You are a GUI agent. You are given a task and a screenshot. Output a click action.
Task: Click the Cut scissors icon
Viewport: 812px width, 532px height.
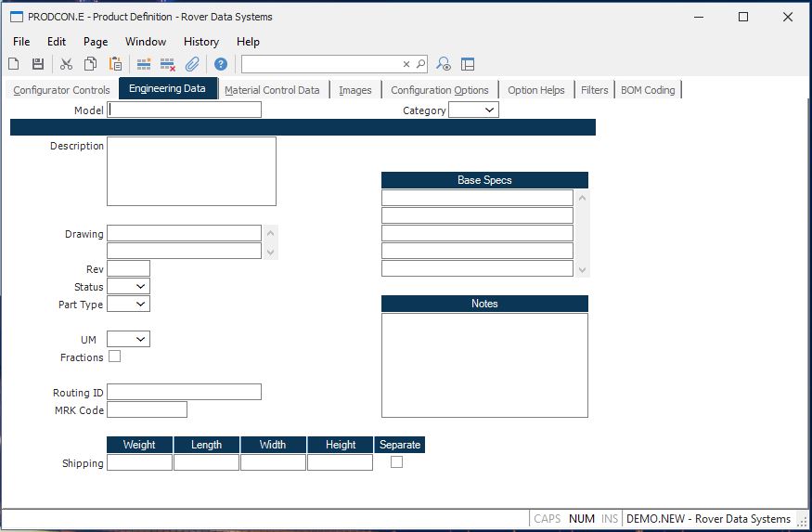tap(66, 64)
